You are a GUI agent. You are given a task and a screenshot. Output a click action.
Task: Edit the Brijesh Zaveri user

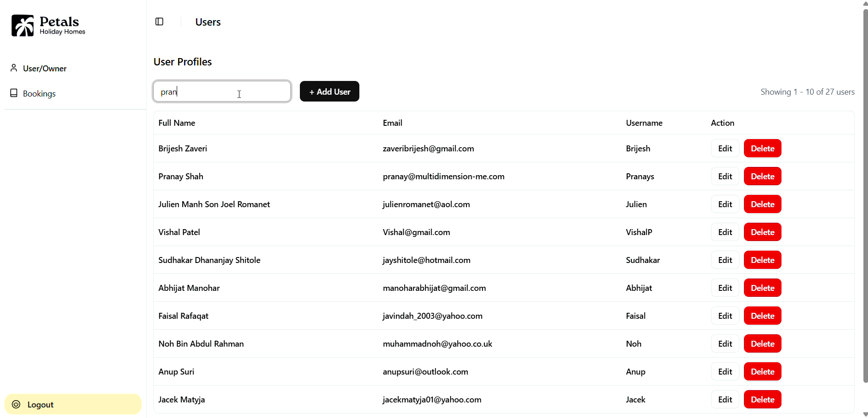pyautogui.click(x=725, y=149)
